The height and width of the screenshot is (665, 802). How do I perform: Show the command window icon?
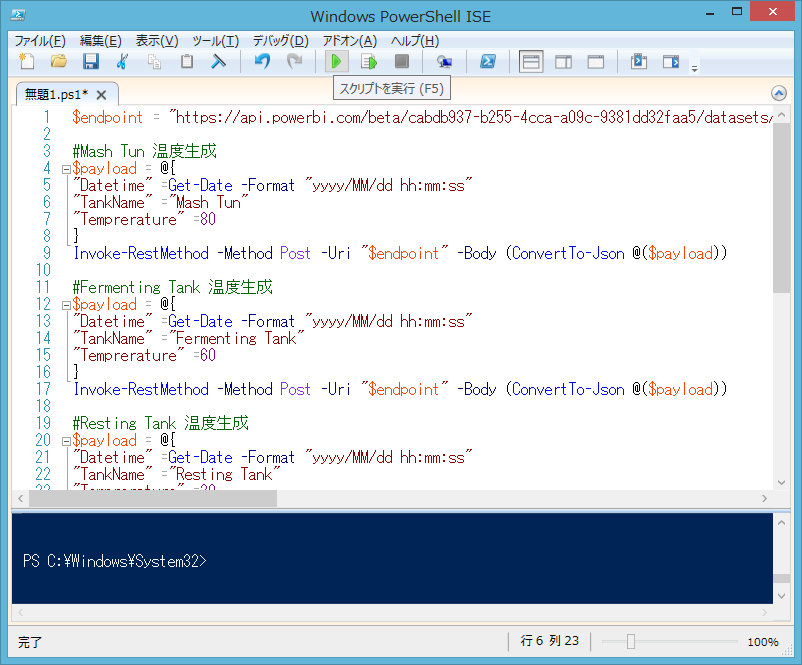(x=639, y=61)
